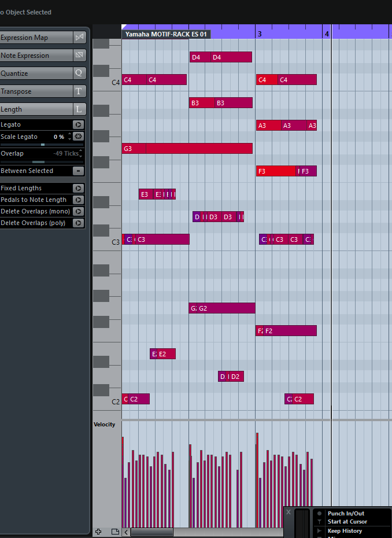Click the Object Selected info line text

click(x=25, y=12)
